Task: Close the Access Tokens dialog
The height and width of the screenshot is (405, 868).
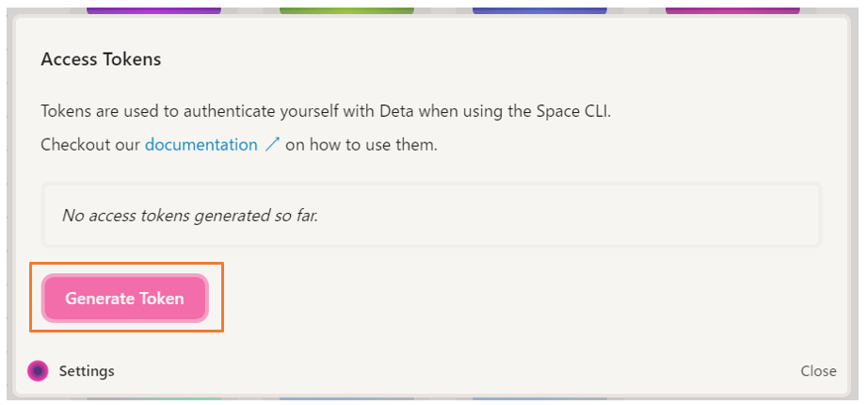Action: [x=818, y=371]
